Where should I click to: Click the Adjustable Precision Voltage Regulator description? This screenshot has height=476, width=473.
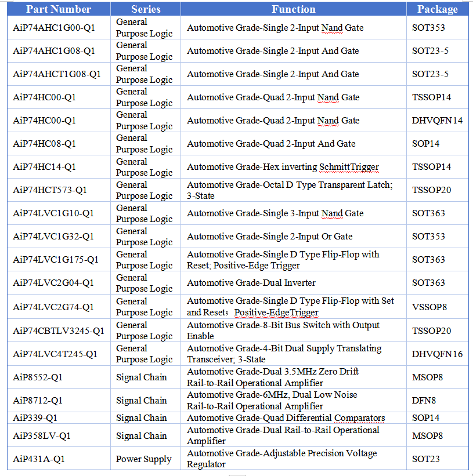tap(281, 459)
